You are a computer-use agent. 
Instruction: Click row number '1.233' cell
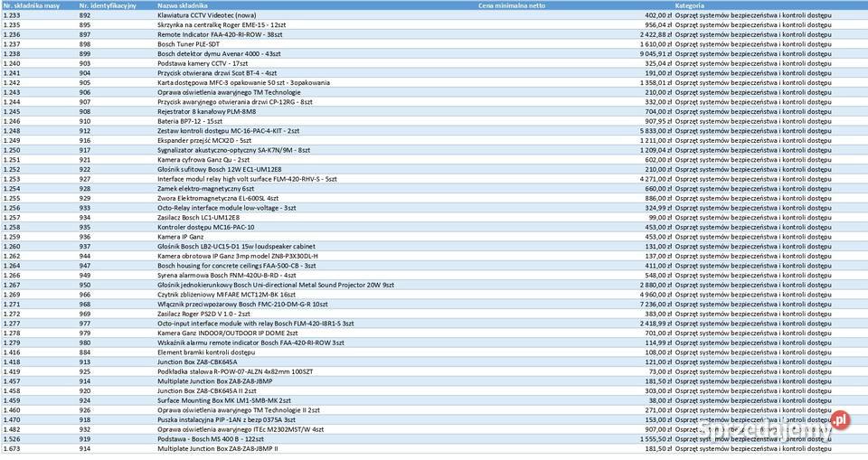12,15
